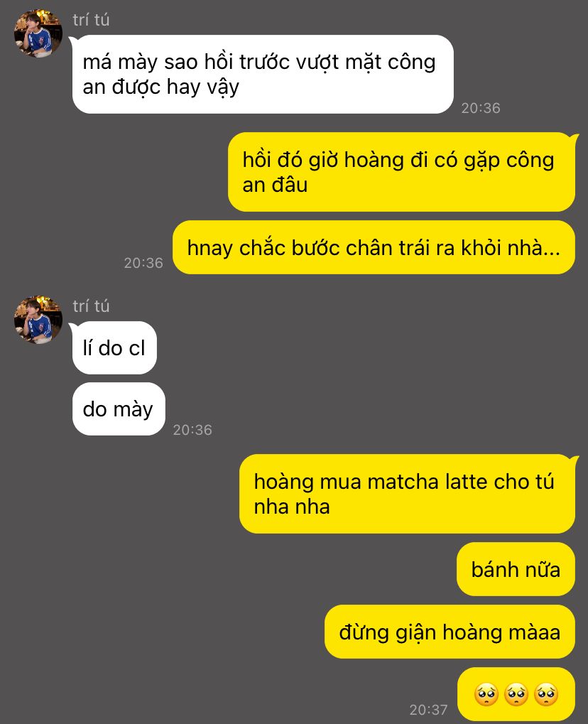
Task: Tap the yellow bubble "hồi đó giờ hoàng"
Action: [401, 172]
